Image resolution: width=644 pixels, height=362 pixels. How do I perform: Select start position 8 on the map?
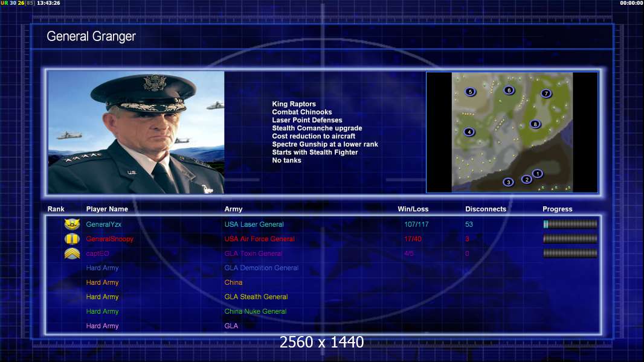pyautogui.click(x=535, y=124)
